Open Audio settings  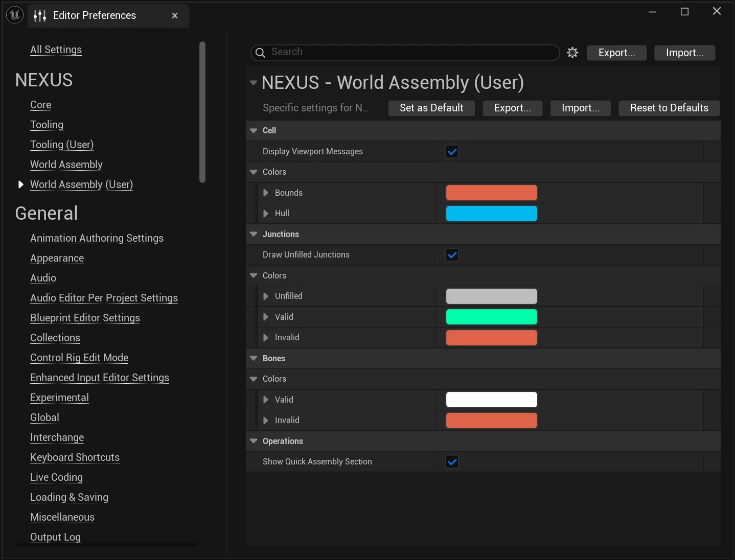click(43, 278)
